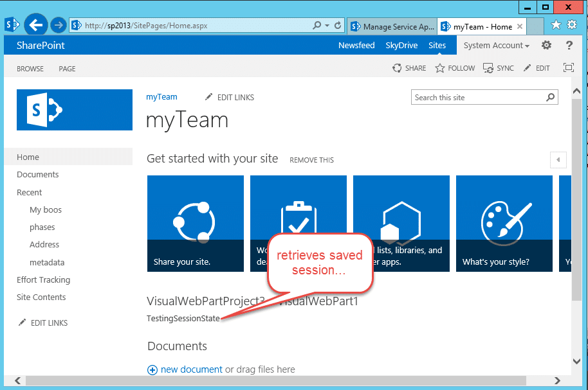The image size is (588, 390).
Task: Click the What's your style? tile
Action: point(504,224)
